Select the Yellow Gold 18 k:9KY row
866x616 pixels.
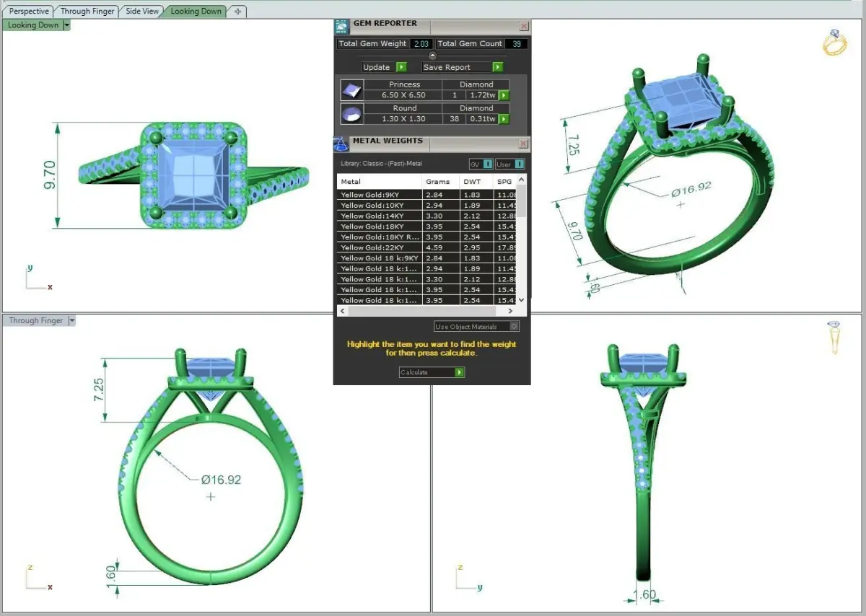pos(427,258)
